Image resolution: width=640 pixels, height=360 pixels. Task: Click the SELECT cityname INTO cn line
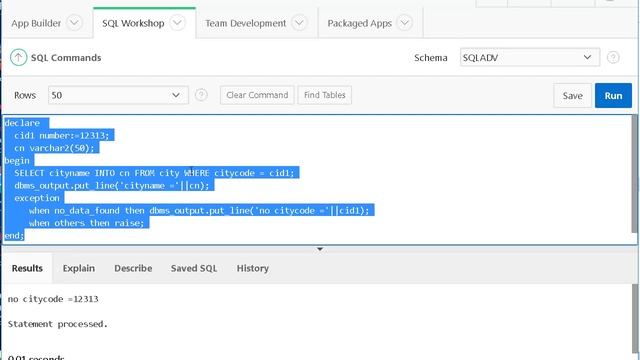click(154, 173)
